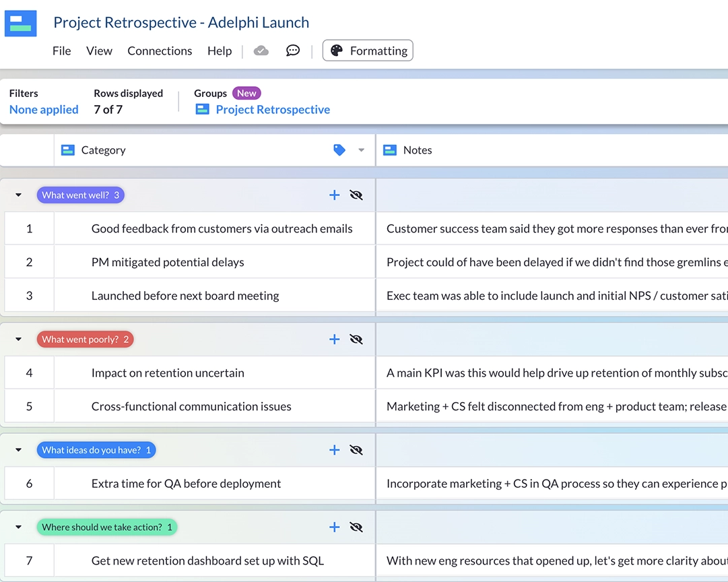This screenshot has height=582, width=728.
Task: Select row number 7
Action: [29, 560]
